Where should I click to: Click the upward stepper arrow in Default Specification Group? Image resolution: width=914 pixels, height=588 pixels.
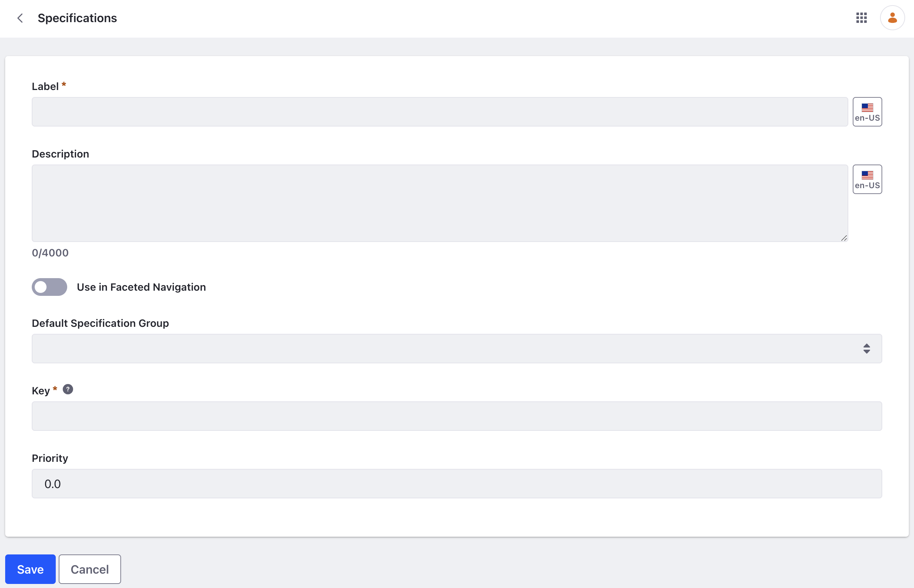coord(867,345)
